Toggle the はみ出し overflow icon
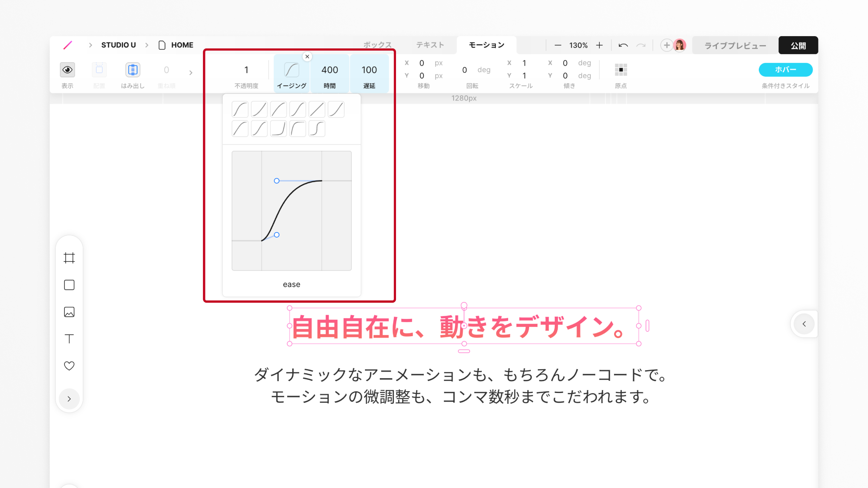868x488 pixels. tap(133, 70)
